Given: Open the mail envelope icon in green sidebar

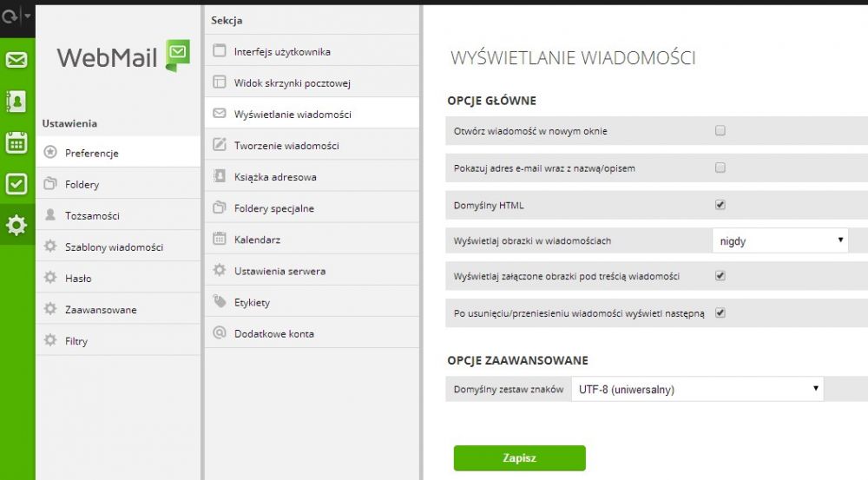Looking at the screenshot, I should coord(16,59).
